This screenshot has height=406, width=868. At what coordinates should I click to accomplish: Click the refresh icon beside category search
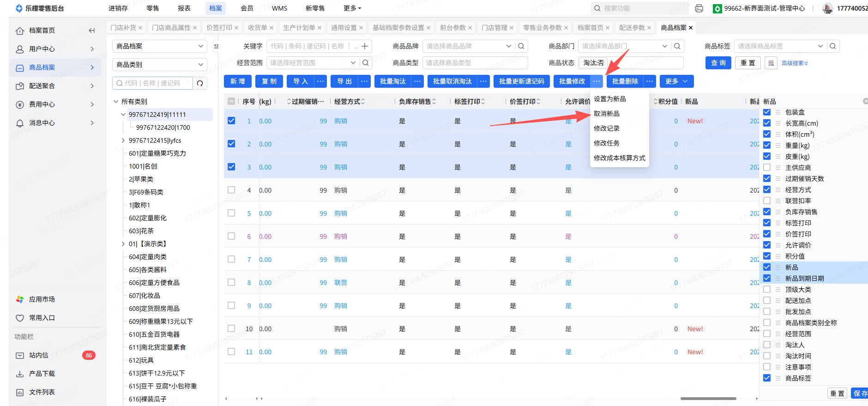200,83
